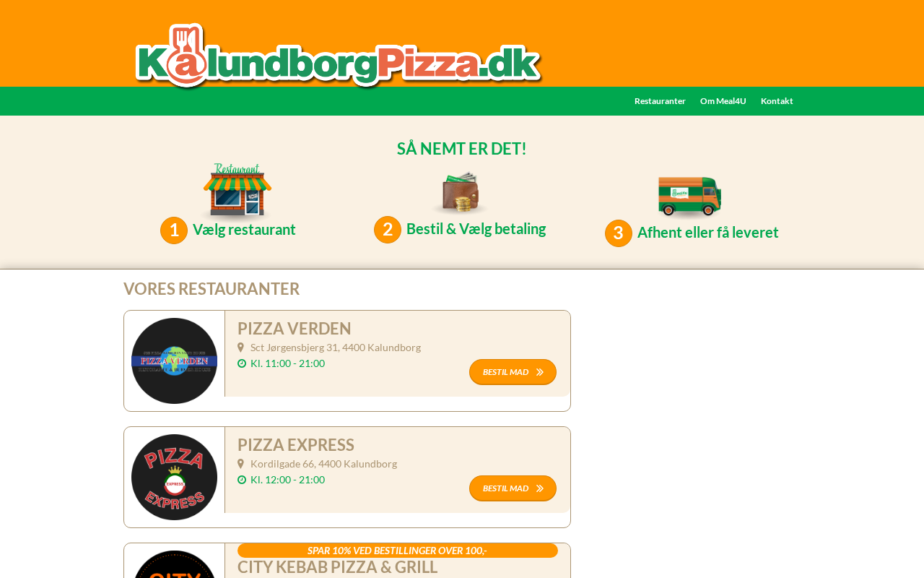Click the KalundborgPizza.dk logo
924x578 pixels.
click(339, 56)
